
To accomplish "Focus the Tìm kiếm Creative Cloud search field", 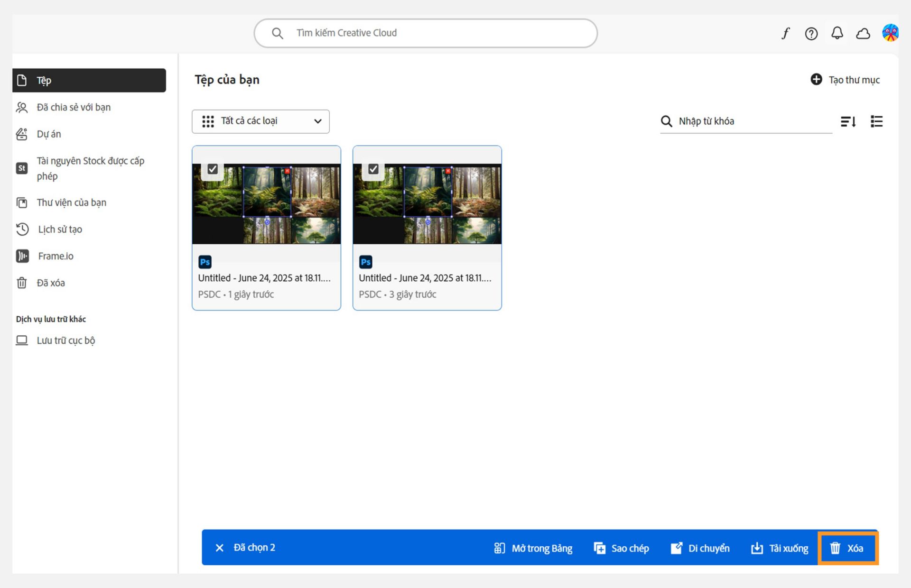I will tap(426, 33).
